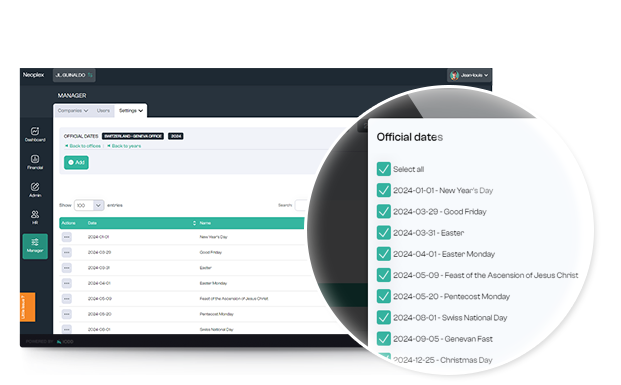Image resolution: width=621 pixels, height=385 pixels.
Task: Uncheck the Swiss National Day checkbox
Action: pos(383,318)
